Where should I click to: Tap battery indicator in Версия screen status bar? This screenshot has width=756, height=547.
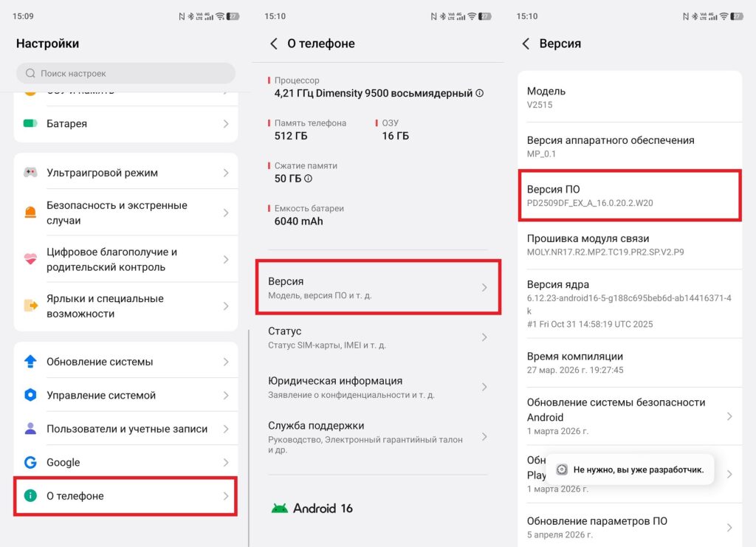[737, 16]
